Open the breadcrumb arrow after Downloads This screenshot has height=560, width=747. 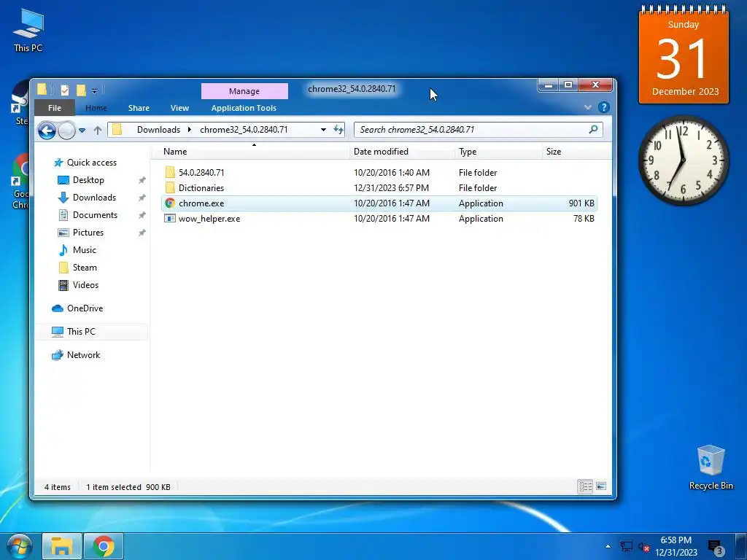(190, 130)
